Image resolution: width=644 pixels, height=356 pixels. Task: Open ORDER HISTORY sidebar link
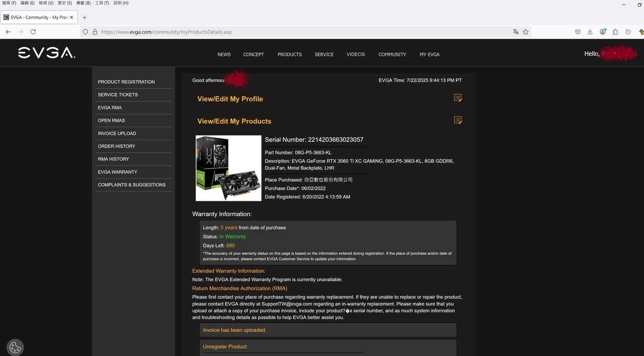[x=116, y=146]
